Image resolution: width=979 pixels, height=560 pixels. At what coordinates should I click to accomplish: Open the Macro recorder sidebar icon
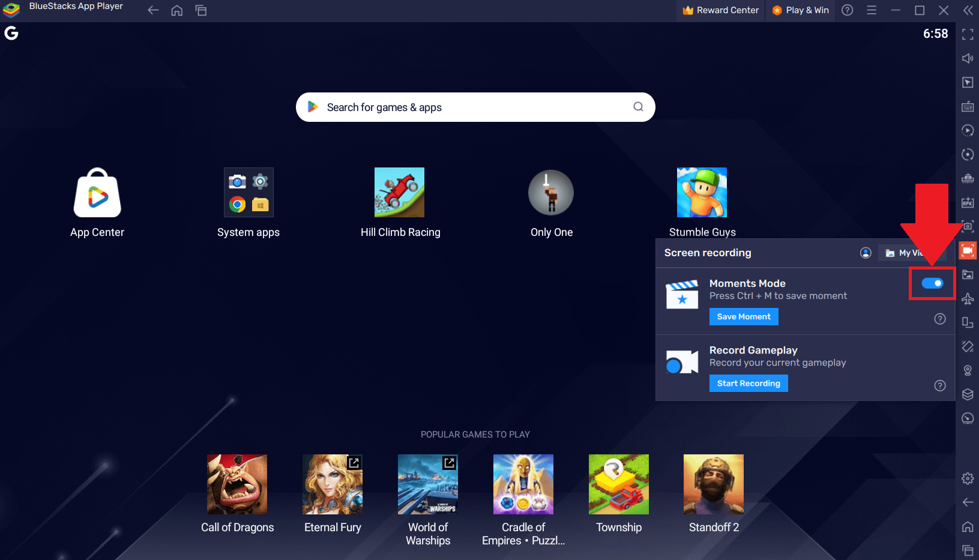(x=968, y=130)
